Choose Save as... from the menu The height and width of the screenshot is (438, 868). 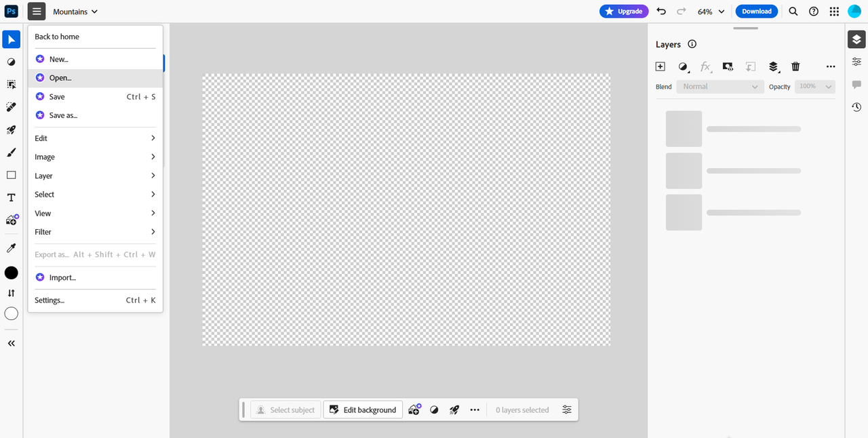[96, 115]
